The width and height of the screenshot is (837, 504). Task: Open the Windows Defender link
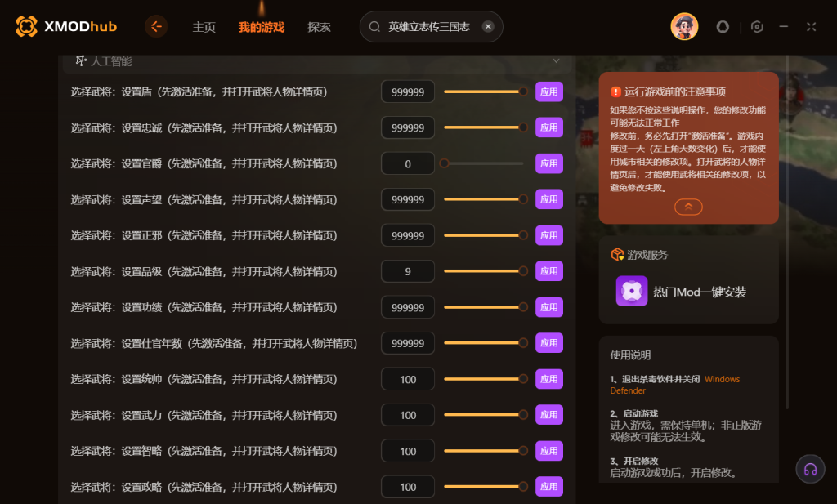[674, 385]
